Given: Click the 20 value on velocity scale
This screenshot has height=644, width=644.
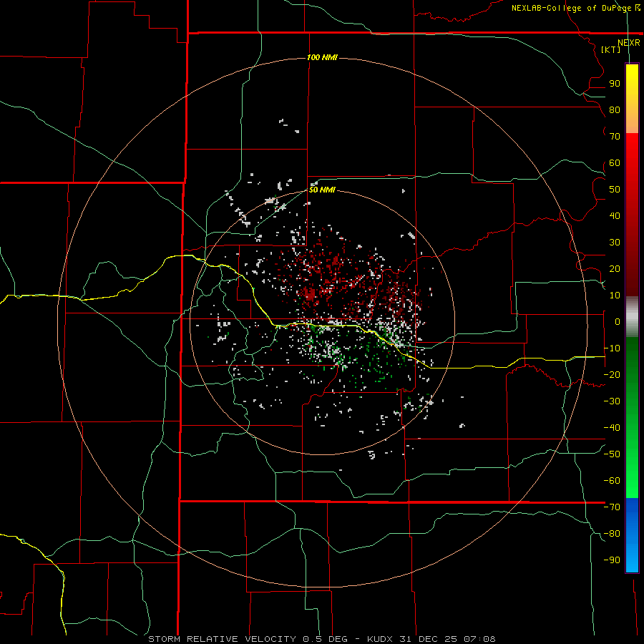Looking at the screenshot, I should tap(615, 268).
